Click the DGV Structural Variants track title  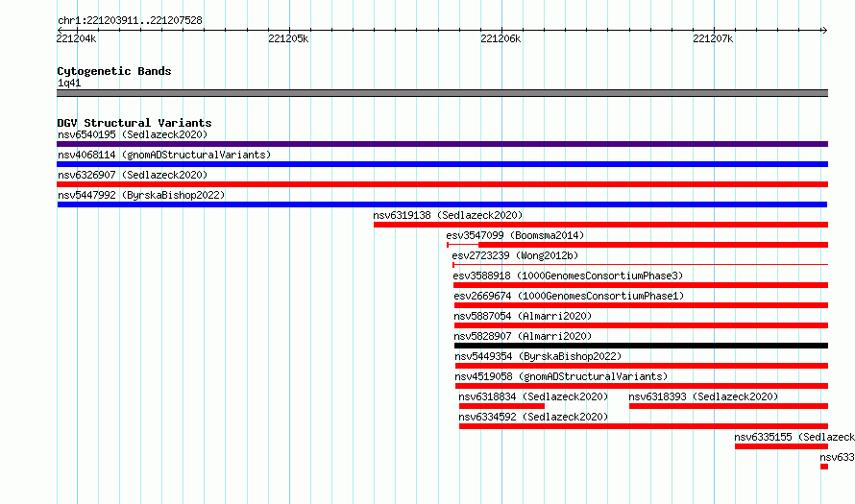coord(134,123)
